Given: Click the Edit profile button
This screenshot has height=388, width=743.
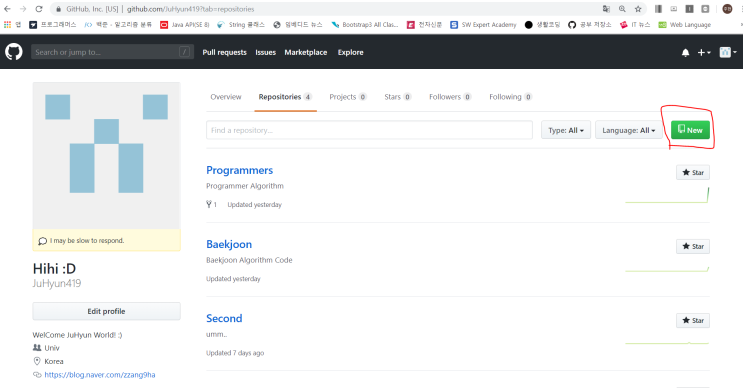Looking at the screenshot, I should click(107, 311).
